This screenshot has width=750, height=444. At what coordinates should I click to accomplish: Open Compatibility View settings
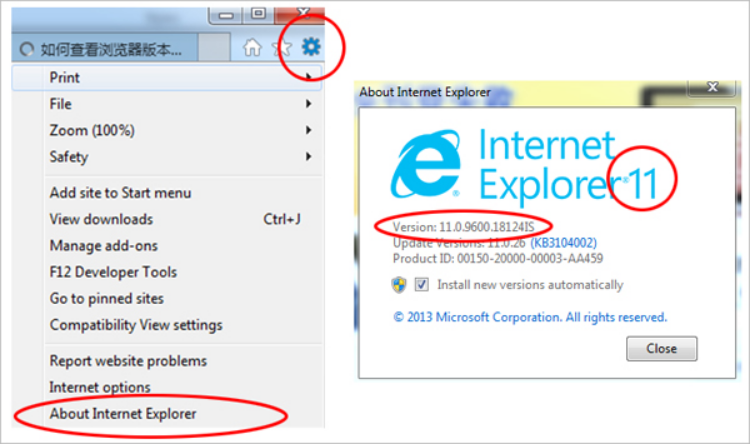[167, 325]
